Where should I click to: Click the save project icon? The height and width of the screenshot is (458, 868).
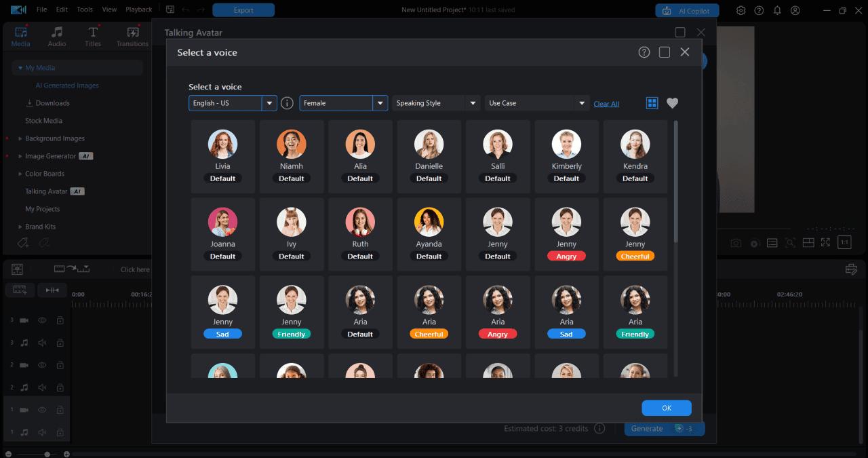(170, 9)
